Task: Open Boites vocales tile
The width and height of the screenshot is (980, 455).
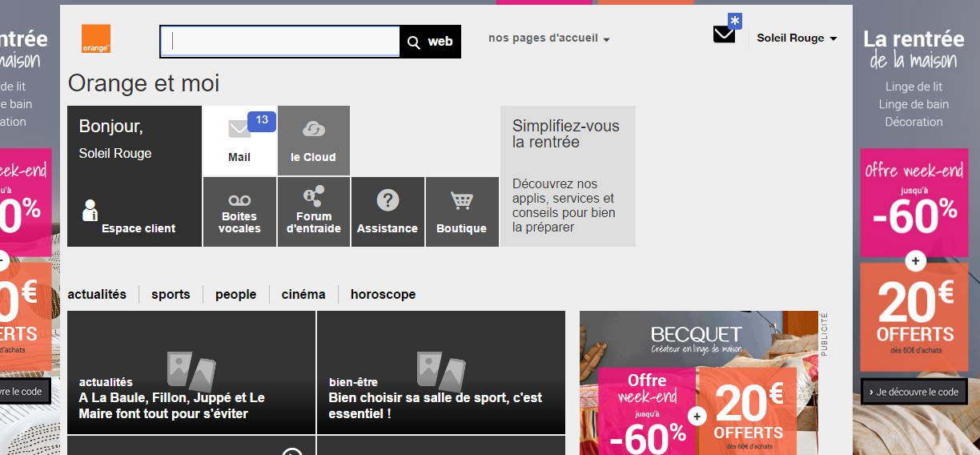Action: (x=239, y=211)
